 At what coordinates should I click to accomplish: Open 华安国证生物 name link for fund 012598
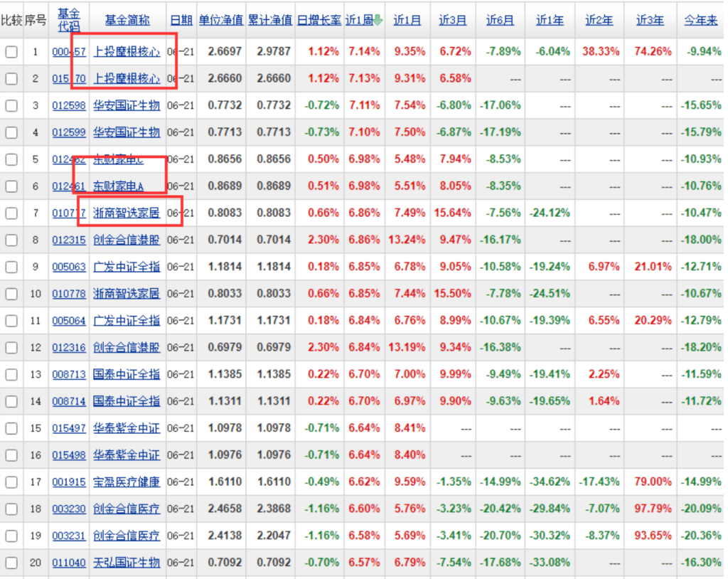tap(127, 106)
